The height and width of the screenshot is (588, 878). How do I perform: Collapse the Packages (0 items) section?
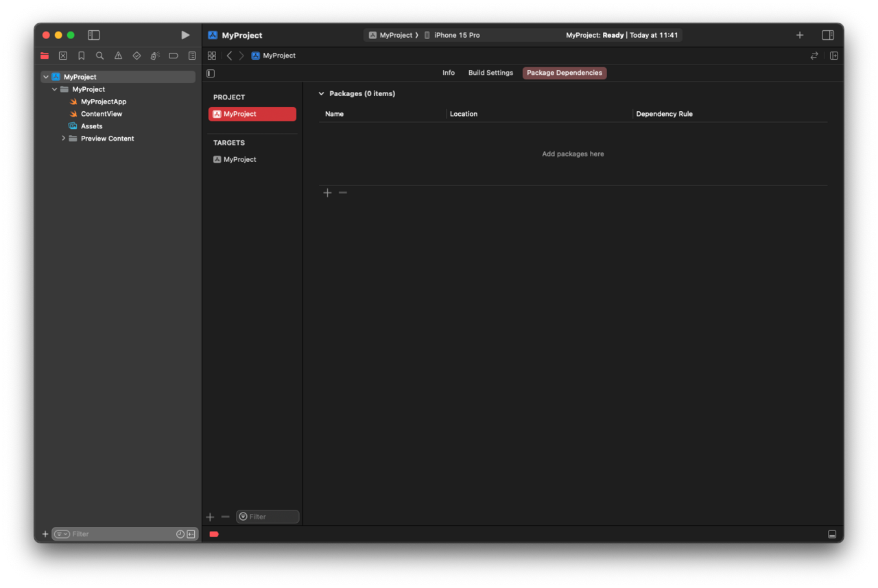(321, 93)
